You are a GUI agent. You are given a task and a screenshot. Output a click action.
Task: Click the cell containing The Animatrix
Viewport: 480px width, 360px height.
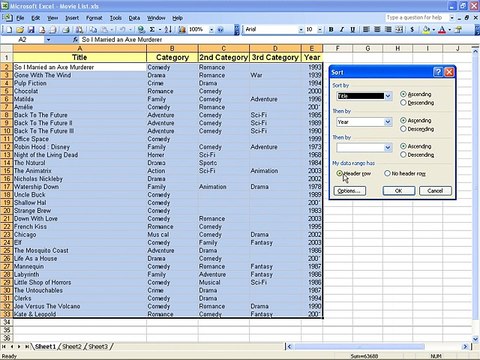[x=80, y=171]
